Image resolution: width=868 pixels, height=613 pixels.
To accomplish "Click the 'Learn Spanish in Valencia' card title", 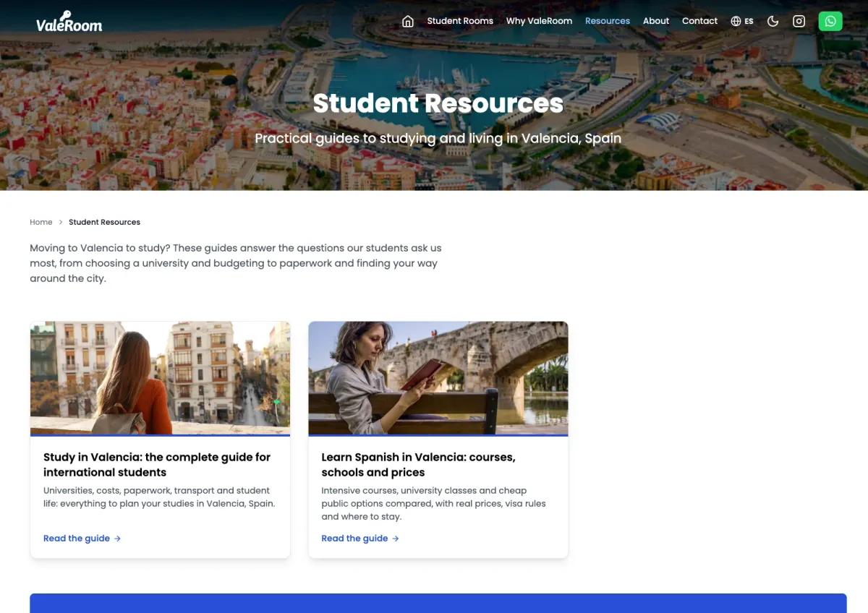I will tap(418, 465).
